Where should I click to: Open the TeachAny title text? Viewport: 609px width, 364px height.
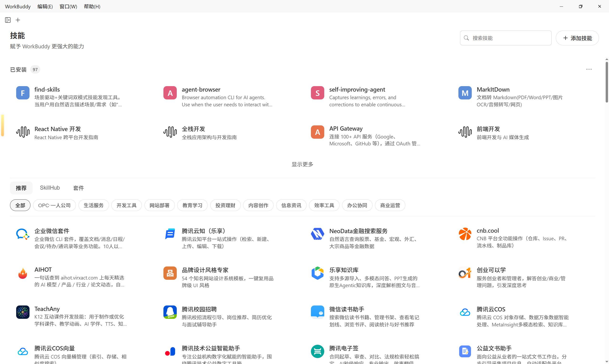pos(47,309)
